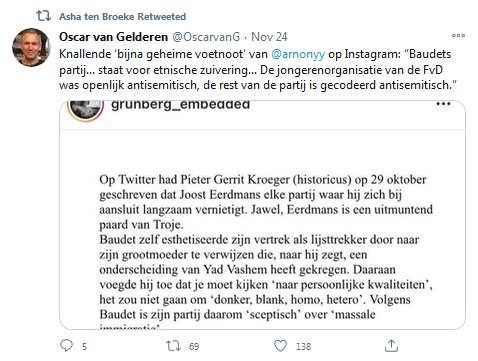
Task: Retweet this tweet via the retweet icon below
Action: click(x=173, y=346)
